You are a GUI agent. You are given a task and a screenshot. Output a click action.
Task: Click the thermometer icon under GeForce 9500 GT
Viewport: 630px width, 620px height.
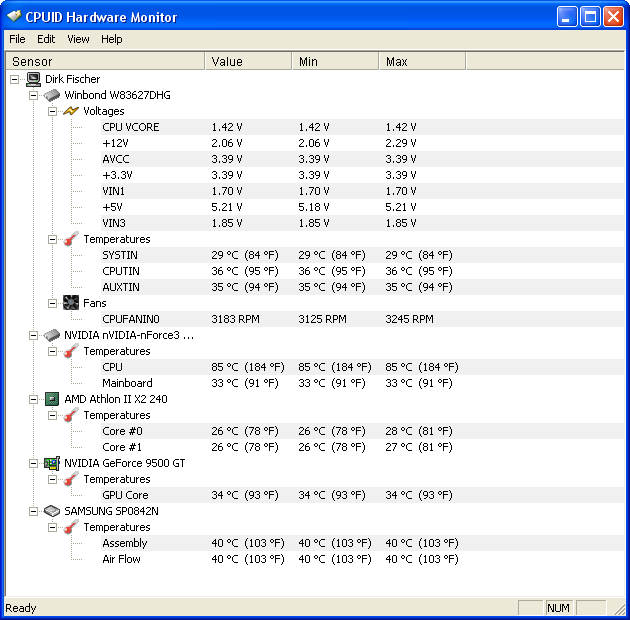pyautogui.click(x=71, y=479)
